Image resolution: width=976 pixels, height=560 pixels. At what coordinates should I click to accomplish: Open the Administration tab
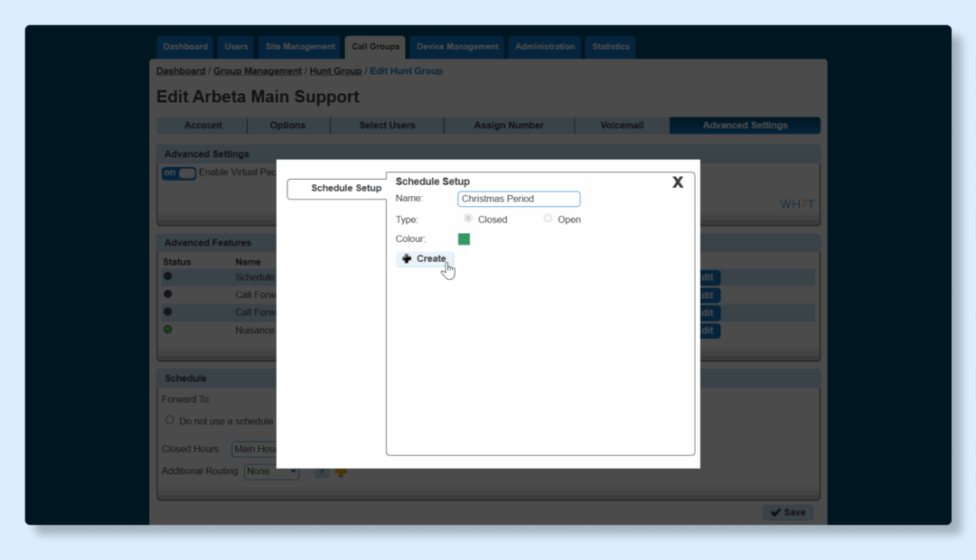pyautogui.click(x=545, y=47)
